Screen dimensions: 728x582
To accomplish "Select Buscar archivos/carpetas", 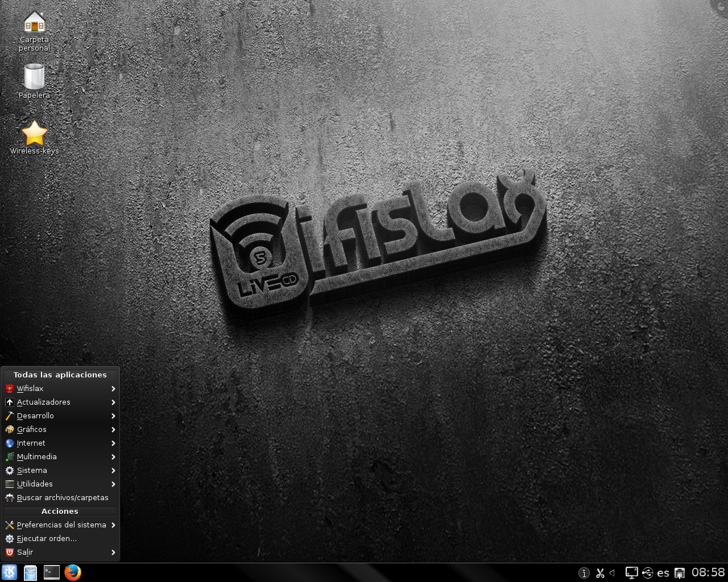I will pos(60,498).
